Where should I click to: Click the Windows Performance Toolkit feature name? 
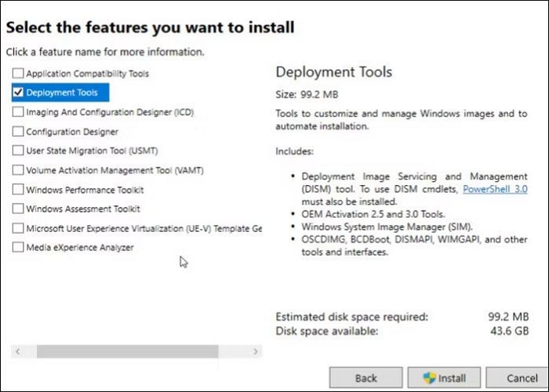85,190
